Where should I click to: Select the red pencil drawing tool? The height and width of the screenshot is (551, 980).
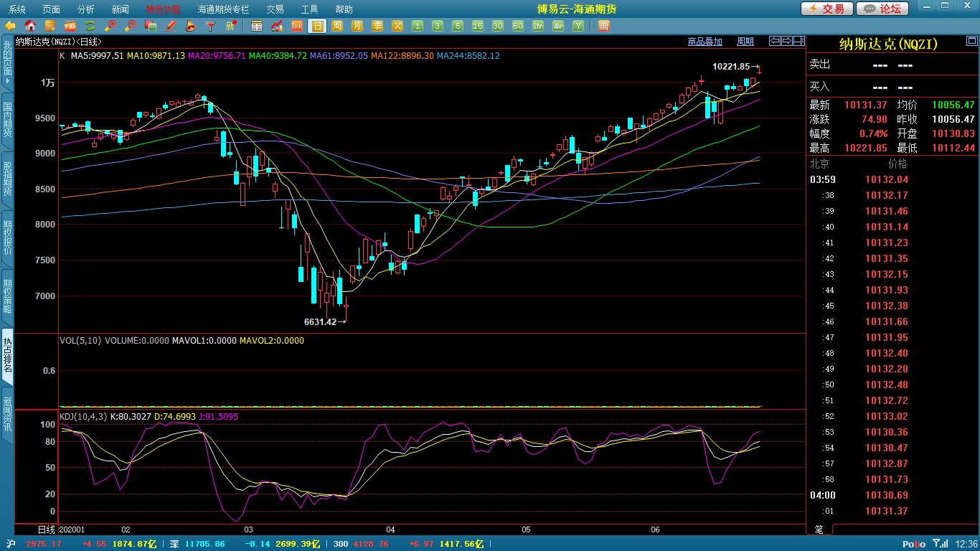click(171, 26)
